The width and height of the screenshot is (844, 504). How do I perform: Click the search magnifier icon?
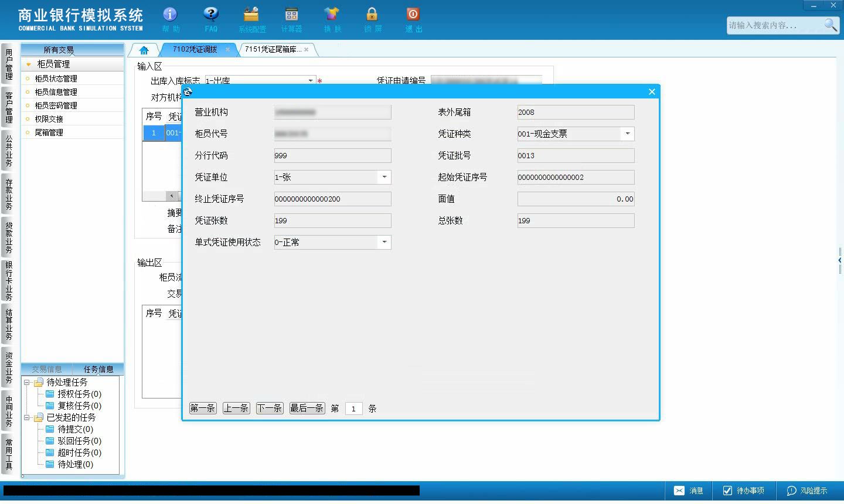(831, 25)
